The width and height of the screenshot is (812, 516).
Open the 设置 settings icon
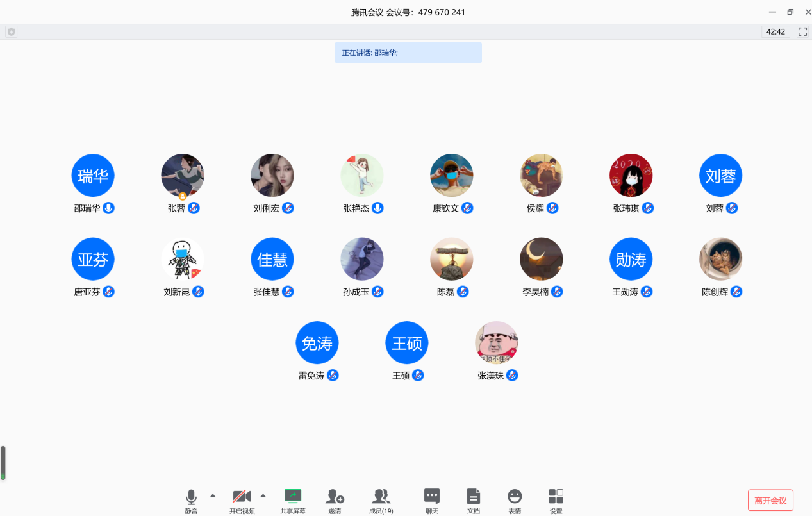point(556,497)
